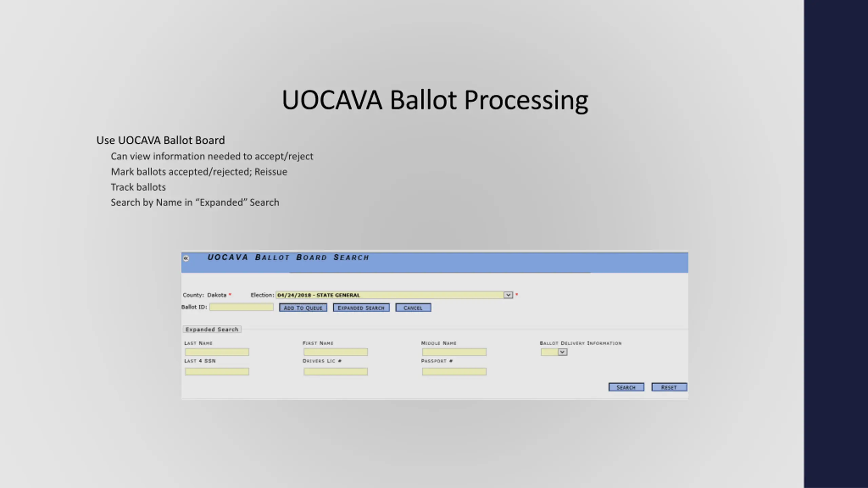
Task: Click the Expanded Search button beside Add To Queue
Action: point(361,308)
